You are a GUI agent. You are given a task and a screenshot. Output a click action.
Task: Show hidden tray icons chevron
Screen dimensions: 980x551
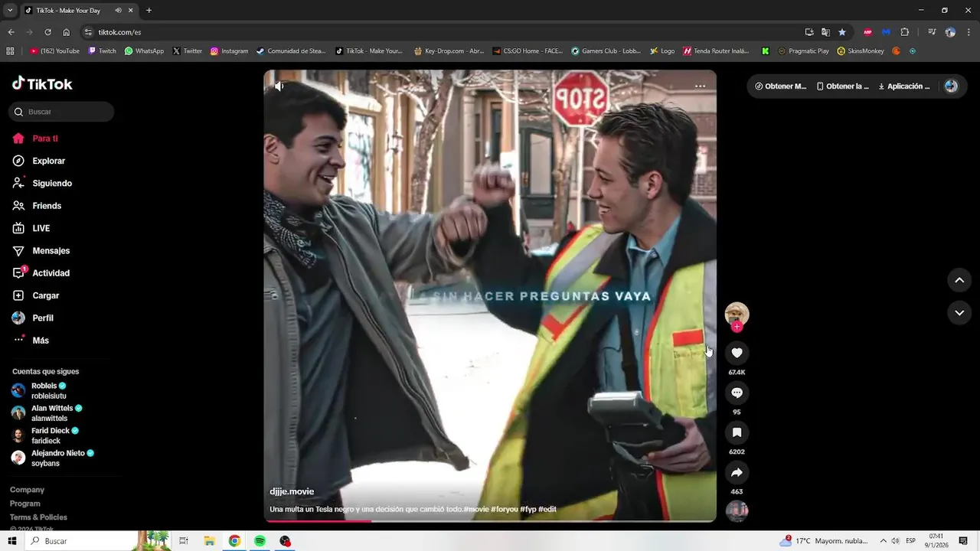pos(883,541)
